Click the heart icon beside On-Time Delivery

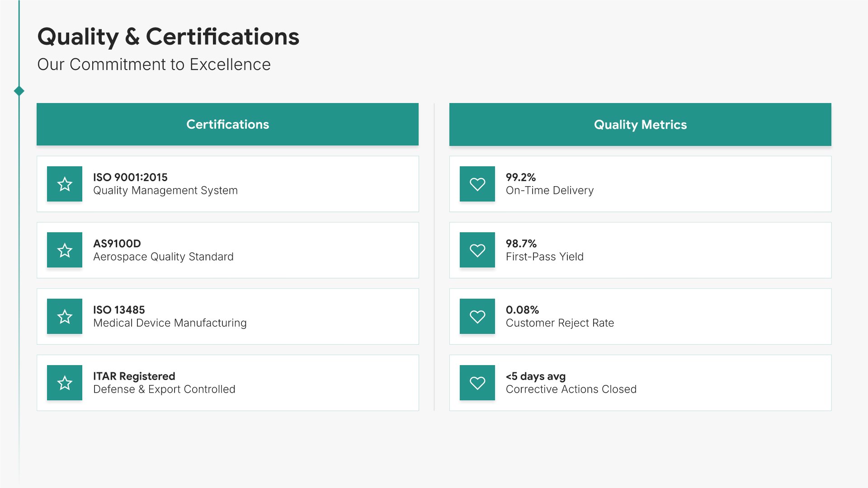click(x=477, y=184)
